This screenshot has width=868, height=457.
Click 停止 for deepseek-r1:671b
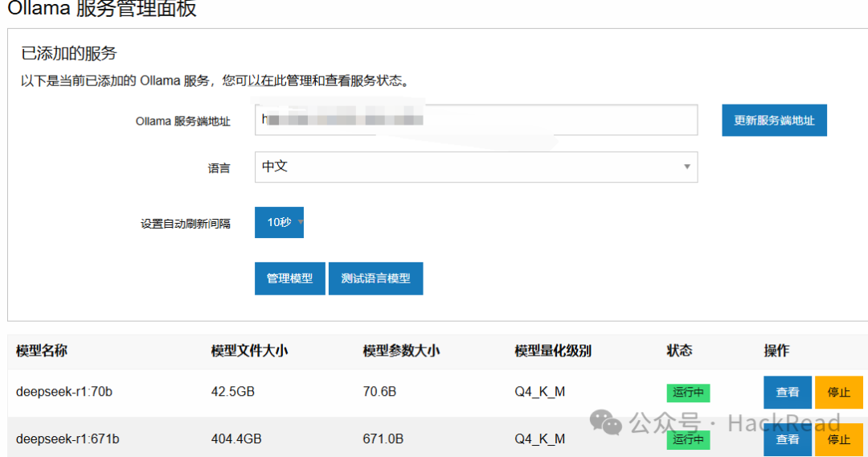(838, 440)
